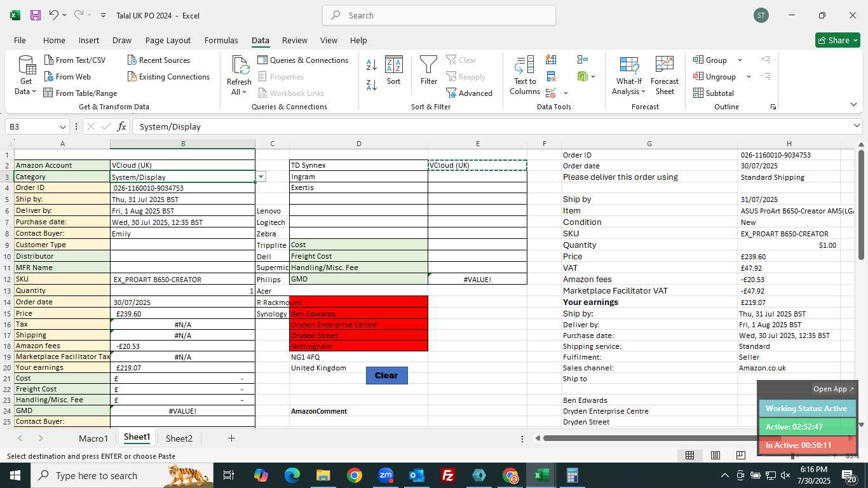
Task: Switch to the Sheet2 tab
Action: 179,438
